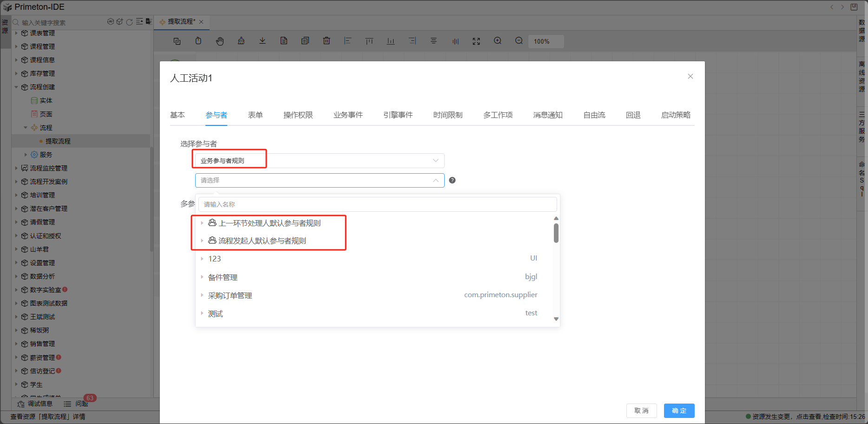Click the help question mark icon

tap(452, 180)
